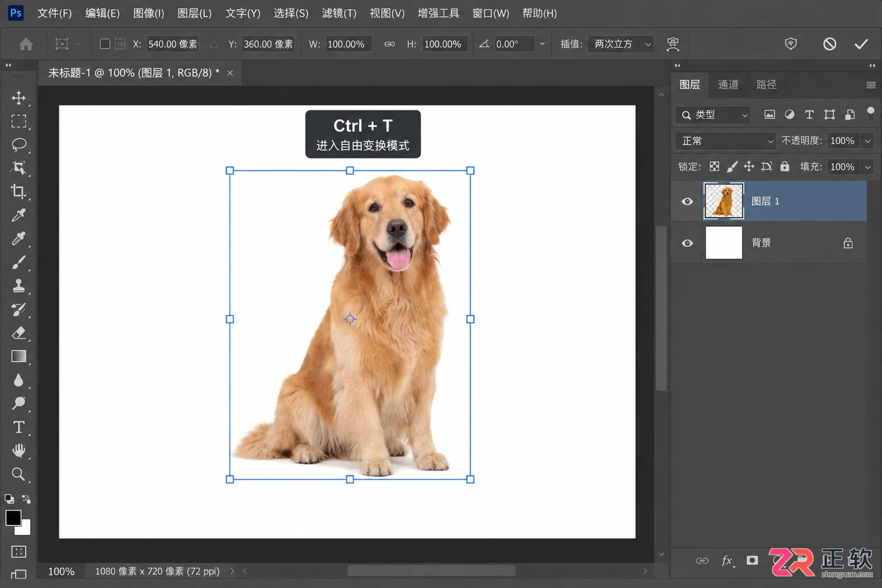This screenshot has height=588, width=882.
Task: Switch to the 路径 tab
Action: click(x=766, y=85)
